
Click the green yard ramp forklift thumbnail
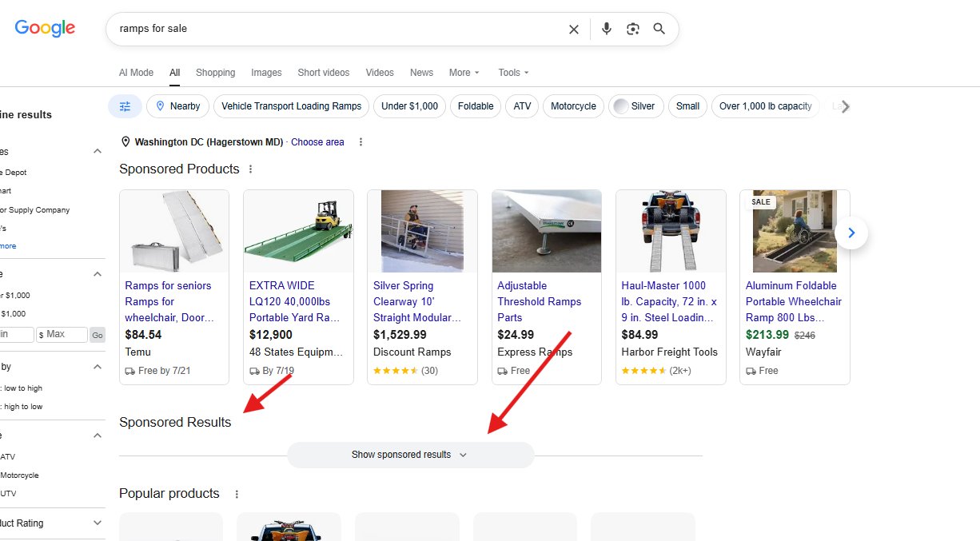[298, 232]
